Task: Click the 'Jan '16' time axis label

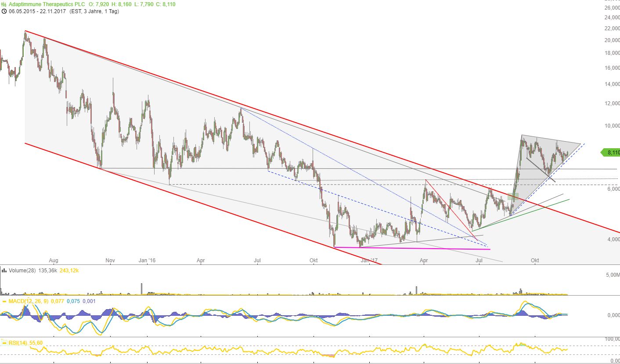Action: 149,261
